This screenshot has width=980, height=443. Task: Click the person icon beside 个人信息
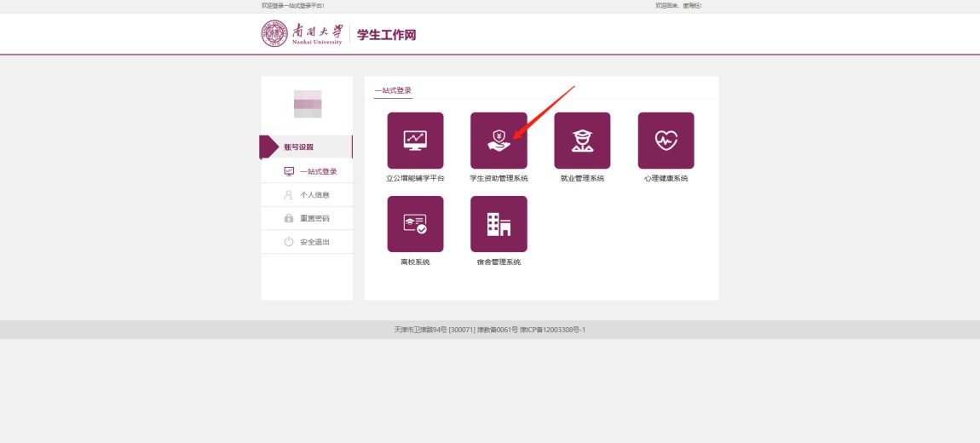289,195
